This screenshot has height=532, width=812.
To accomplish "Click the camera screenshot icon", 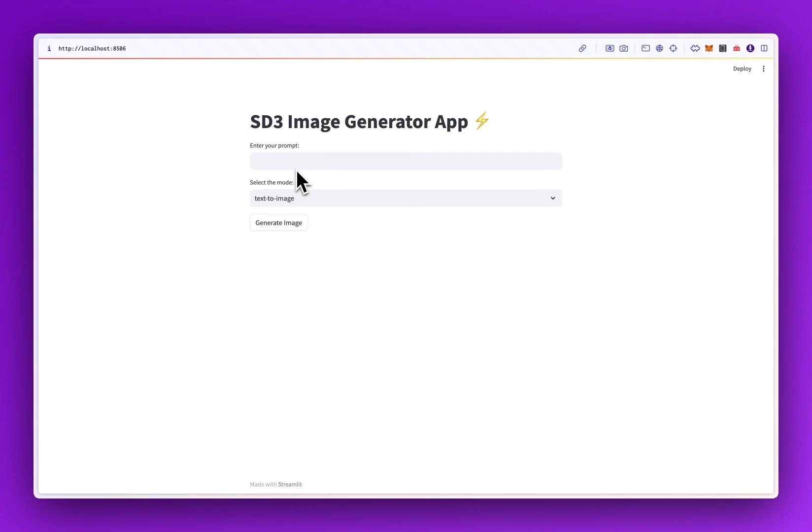I will pos(624,48).
